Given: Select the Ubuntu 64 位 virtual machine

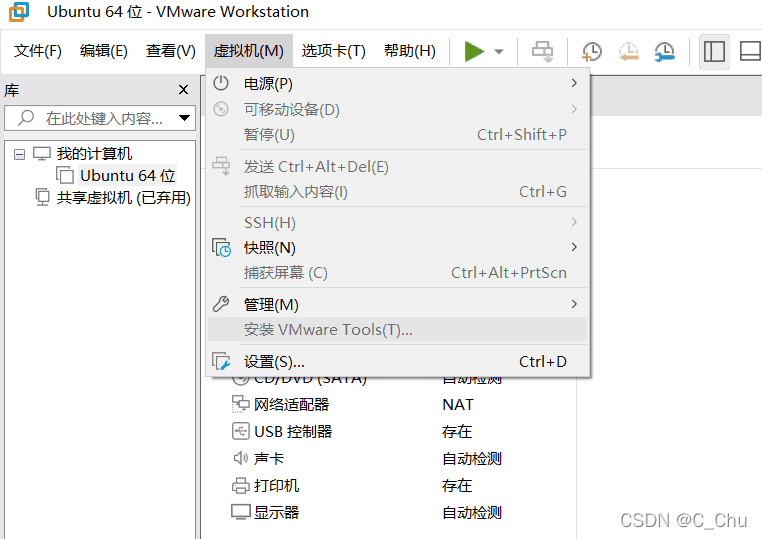Looking at the screenshot, I should point(127,175).
